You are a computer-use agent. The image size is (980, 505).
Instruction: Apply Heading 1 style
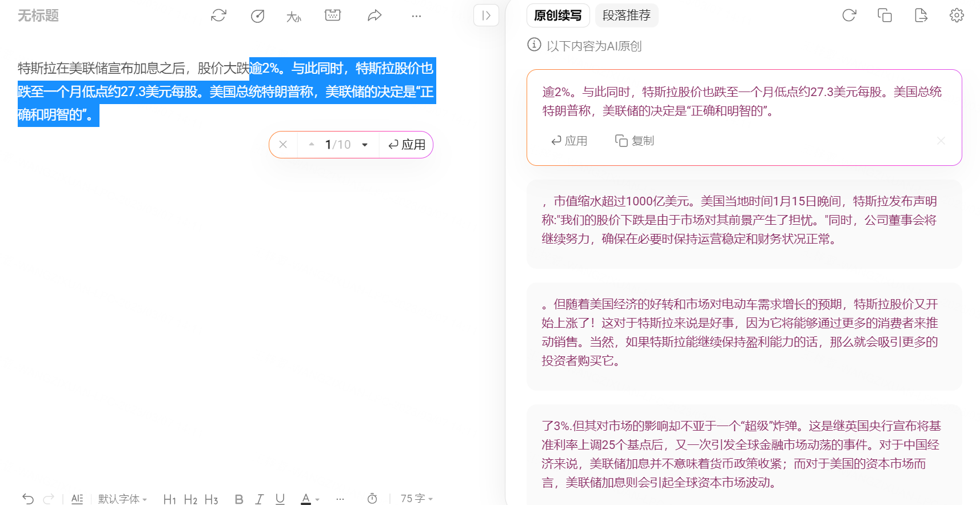(x=169, y=499)
